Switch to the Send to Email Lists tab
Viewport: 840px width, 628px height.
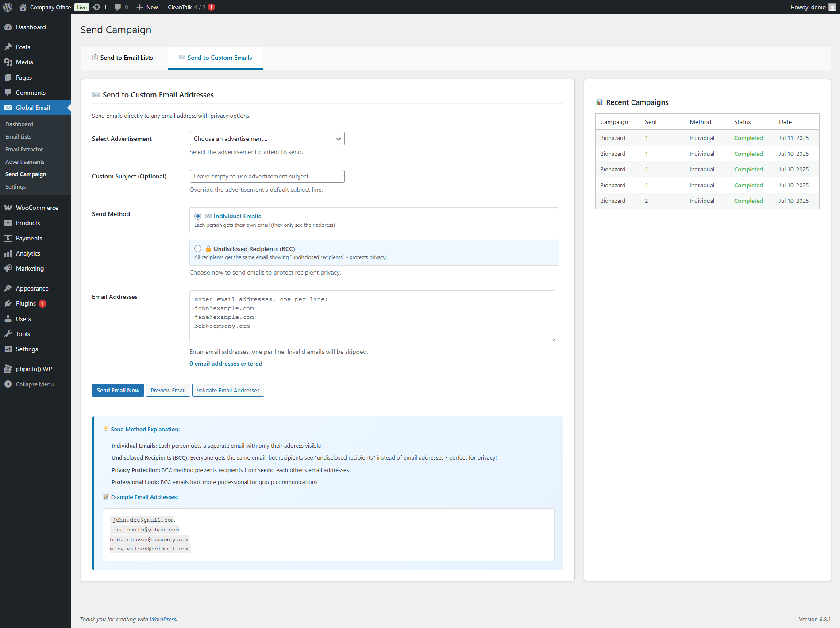(x=124, y=58)
